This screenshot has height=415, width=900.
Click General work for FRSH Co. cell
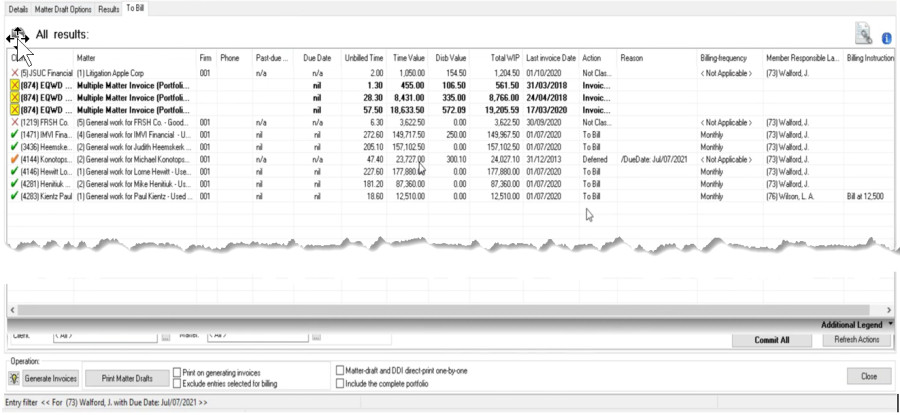[135, 123]
